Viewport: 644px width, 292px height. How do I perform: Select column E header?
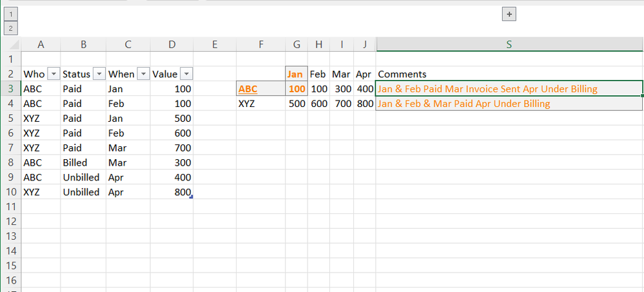point(215,44)
